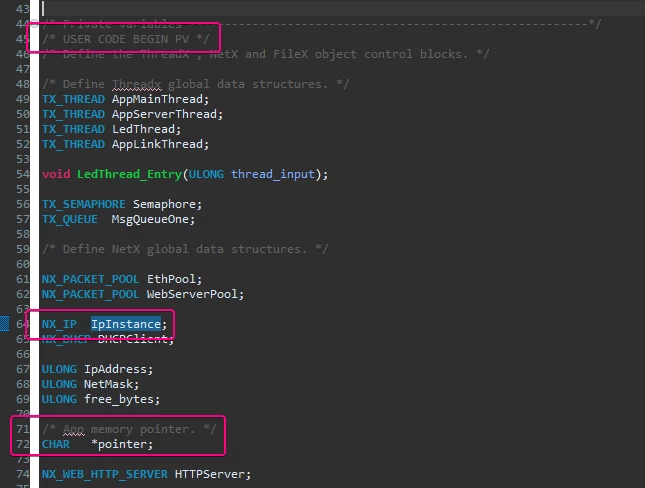Click line number 54 in the gutter
This screenshot has width=645, height=488.
(x=23, y=174)
